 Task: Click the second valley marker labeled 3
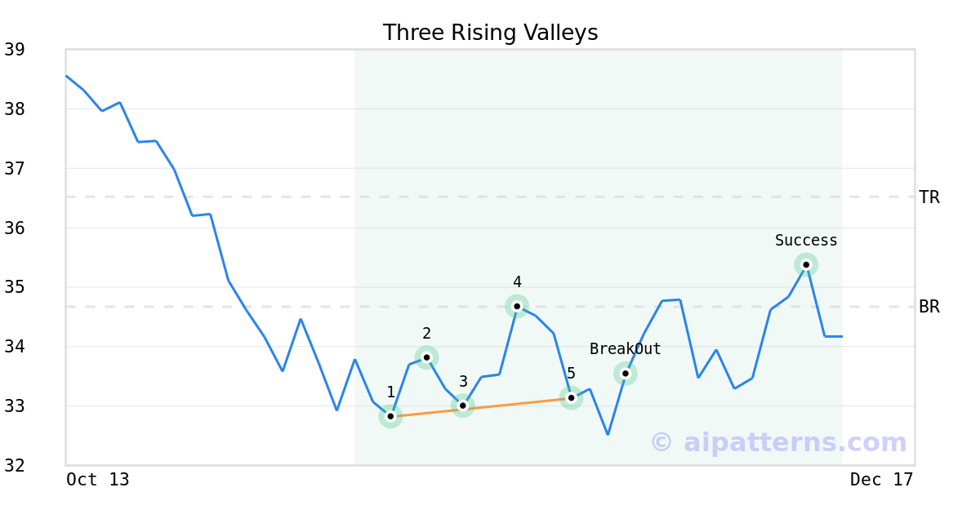(x=462, y=405)
